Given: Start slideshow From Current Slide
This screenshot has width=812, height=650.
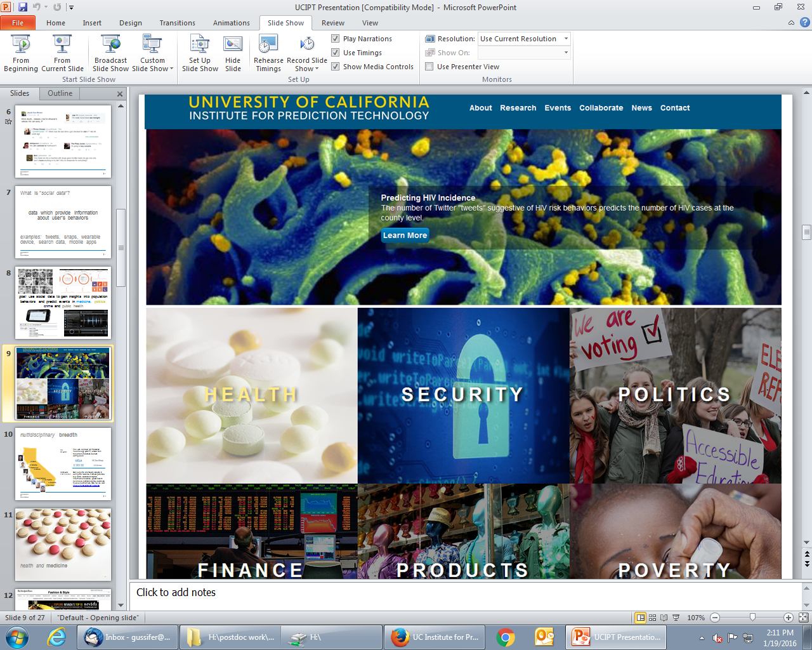Looking at the screenshot, I should pos(62,53).
